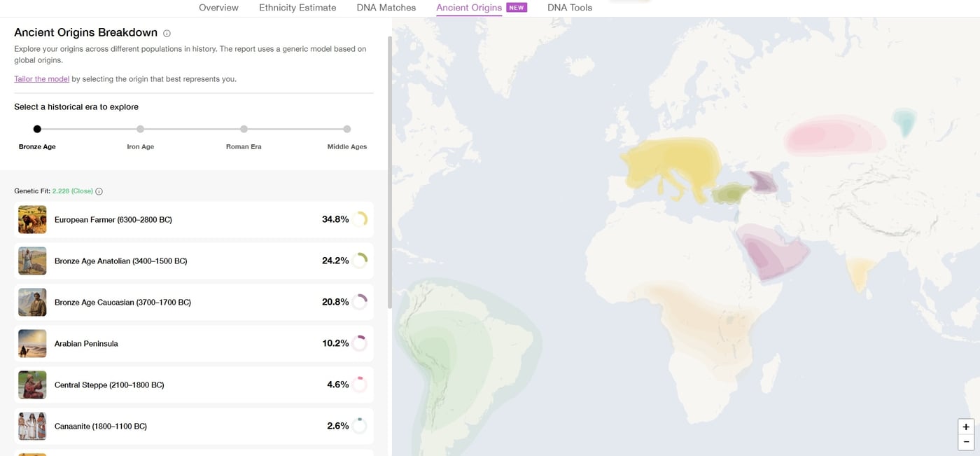Open Central Steppe (2100–1800 BC) row
Image resolution: width=980 pixels, height=456 pixels.
click(194, 385)
